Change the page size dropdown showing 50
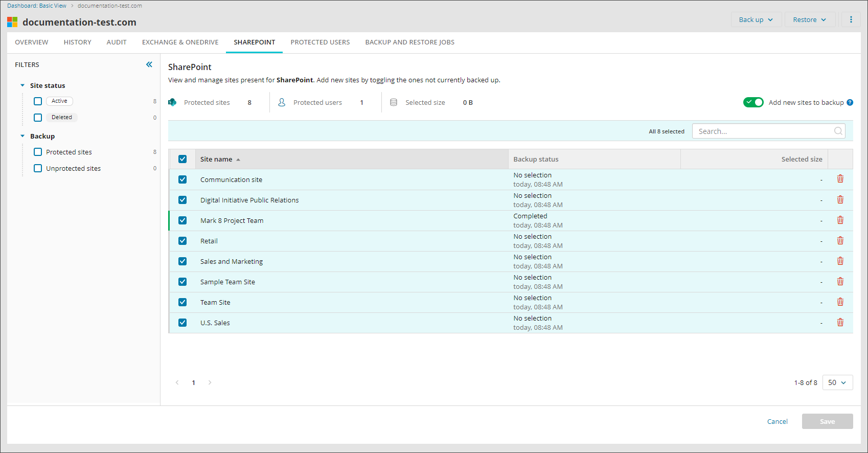 coord(837,382)
